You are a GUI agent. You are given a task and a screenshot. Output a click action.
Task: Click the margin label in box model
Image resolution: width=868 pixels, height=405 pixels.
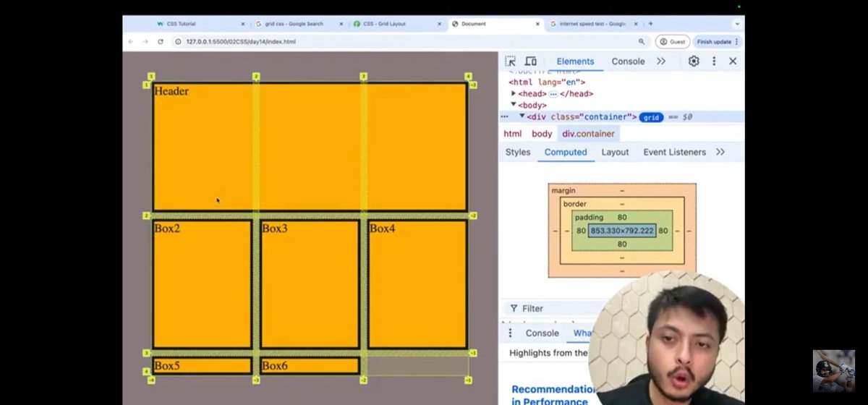click(x=563, y=191)
